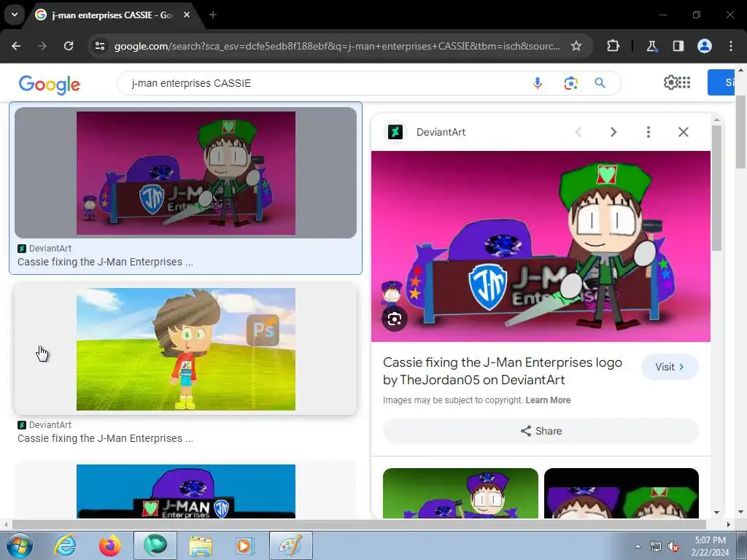The height and width of the screenshot is (560, 747).
Task: Open the Learn More copyright link
Action: 548,400
